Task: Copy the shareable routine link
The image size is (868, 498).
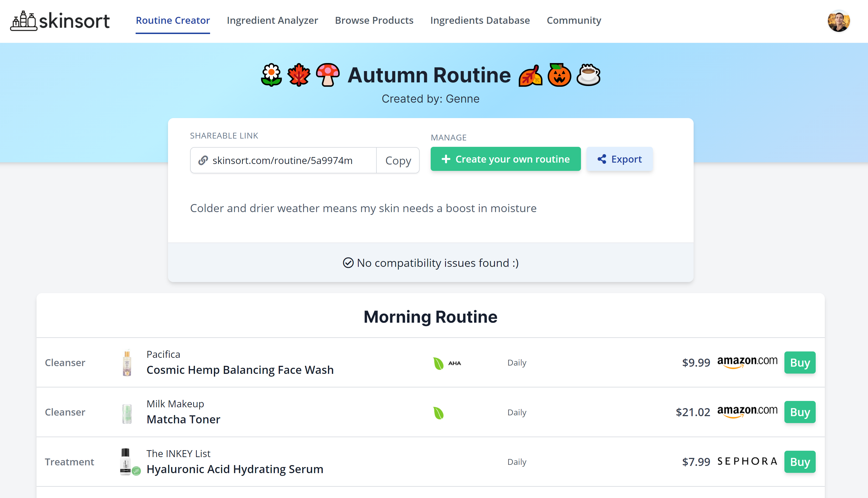Action: pyautogui.click(x=398, y=160)
